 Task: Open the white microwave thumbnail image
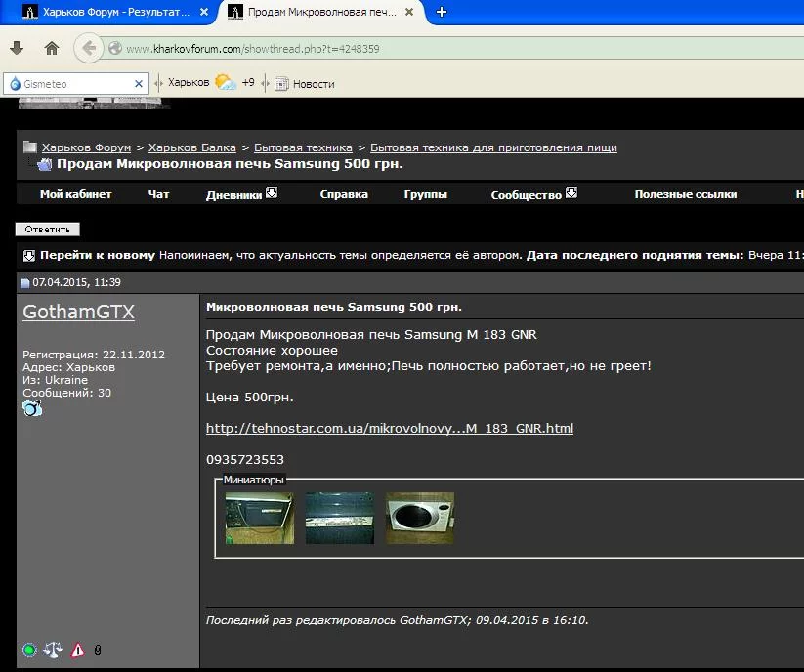[419, 518]
